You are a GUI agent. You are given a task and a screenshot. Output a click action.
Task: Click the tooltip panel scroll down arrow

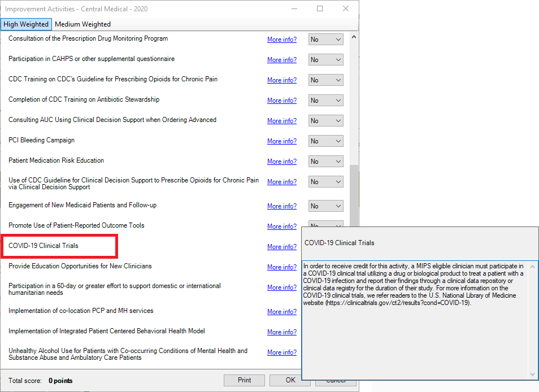click(x=532, y=374)
